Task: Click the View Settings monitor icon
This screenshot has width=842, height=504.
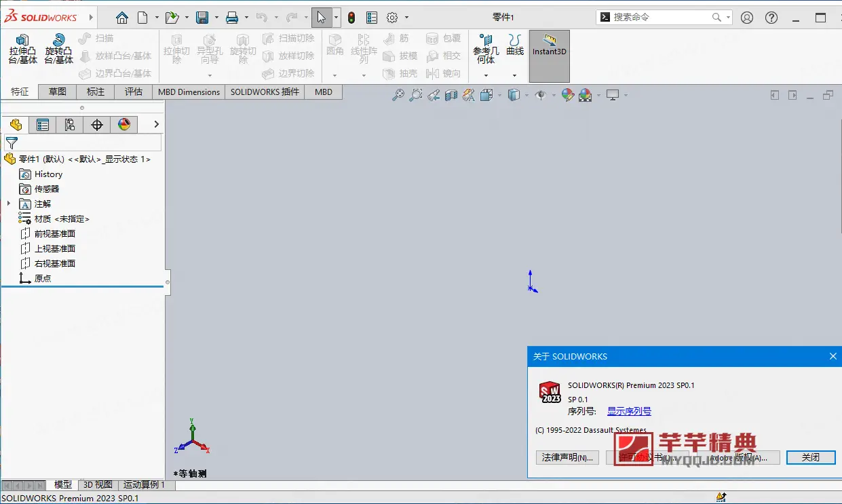Action: tap(613, 96)
